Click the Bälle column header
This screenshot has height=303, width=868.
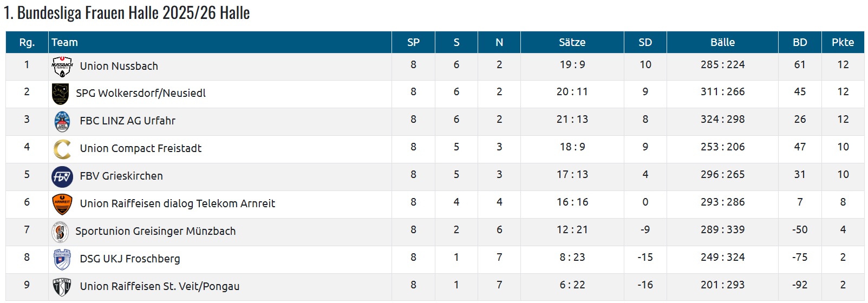click(x=722, y=42)
